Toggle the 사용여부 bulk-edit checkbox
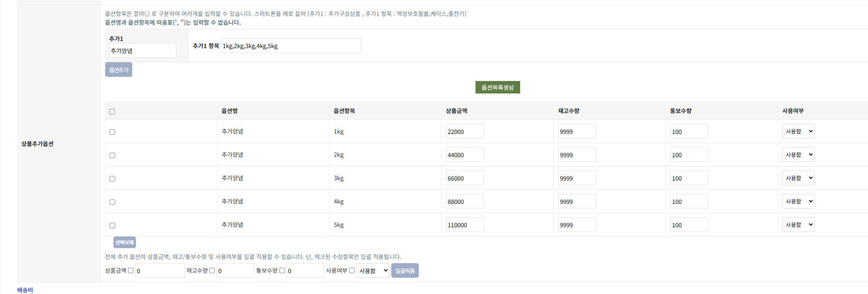This screenshot has height=294, width=868. [352, 270]
